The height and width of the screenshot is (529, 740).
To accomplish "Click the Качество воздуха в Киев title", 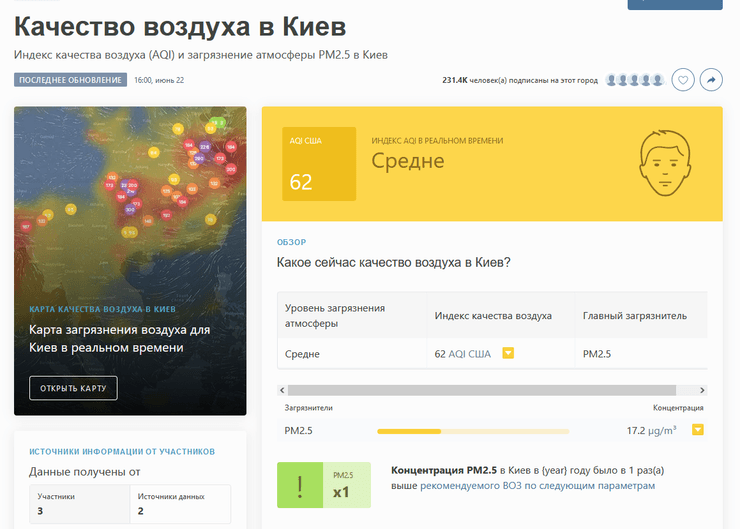I will [x=180, y=26].
